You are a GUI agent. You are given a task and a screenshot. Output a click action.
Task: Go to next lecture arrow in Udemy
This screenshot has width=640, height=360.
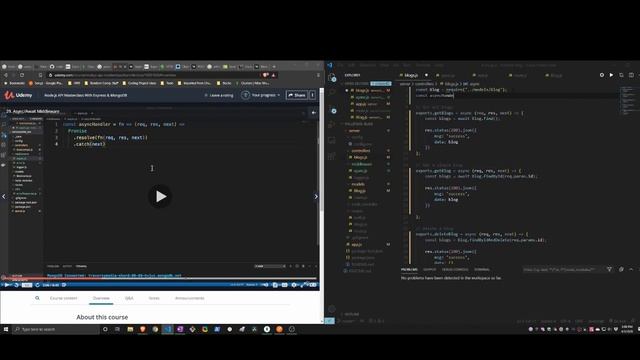click(x=316, y=196)
